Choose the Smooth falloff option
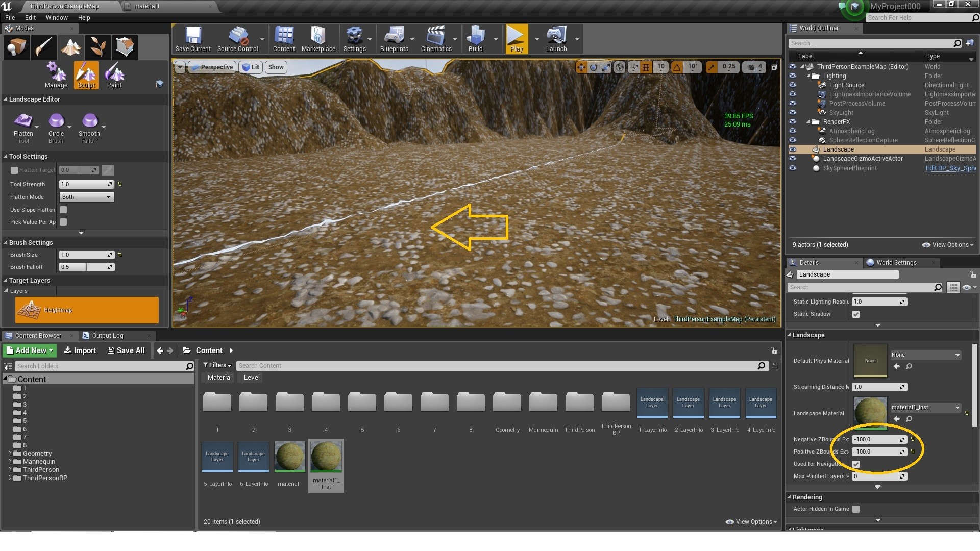 [89, 128]
